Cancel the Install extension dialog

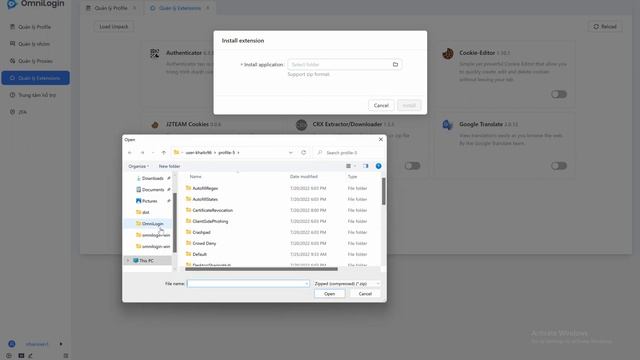click(381, 105)
